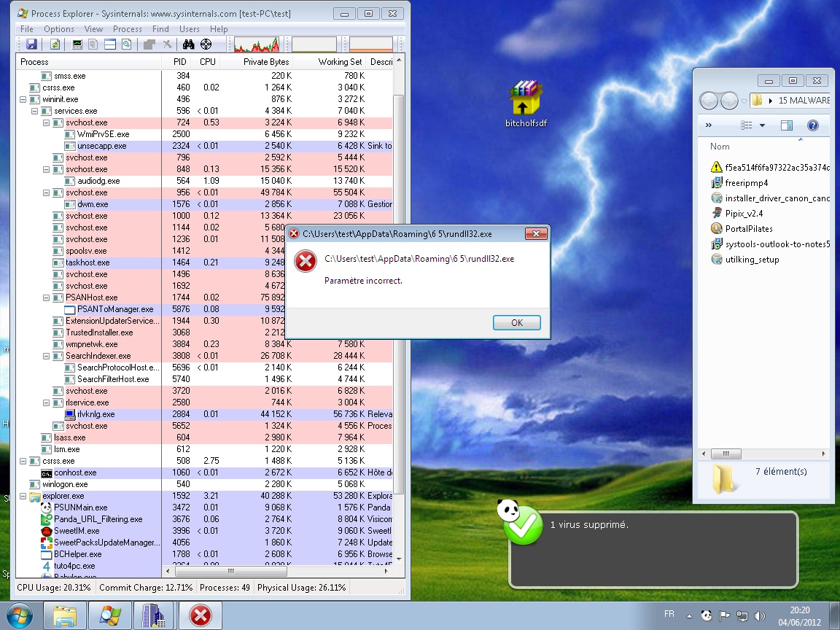
Task: Click the Panda icon in the system tray
Action: pos(707,615)
